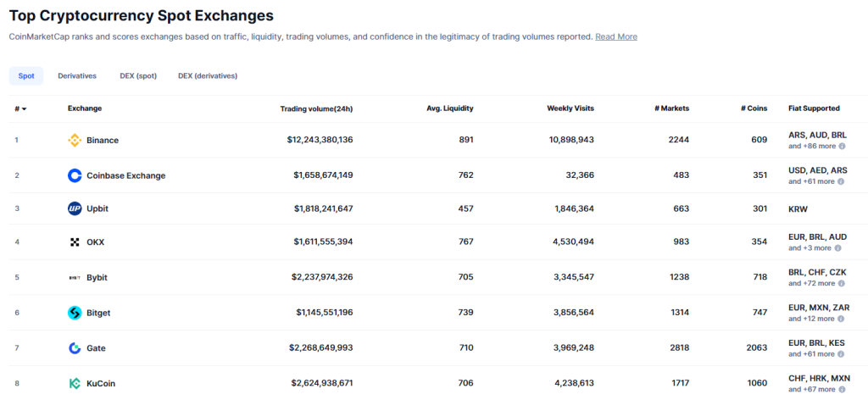Image resolution: width=868 pixels, height=400 pixels.
Task: Sort by Avg. Liquidity column header
Action: (449, 108)
